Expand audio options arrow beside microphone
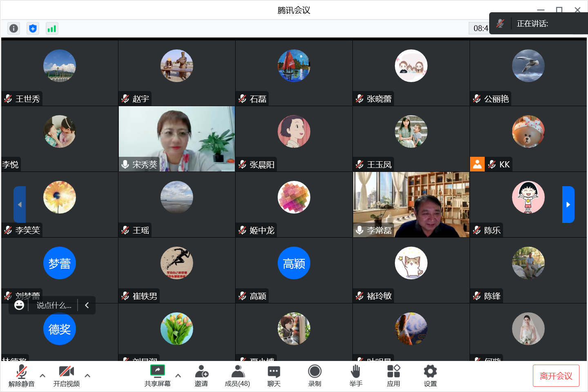The height and width of the screenshot is (392, 588). 42,376
